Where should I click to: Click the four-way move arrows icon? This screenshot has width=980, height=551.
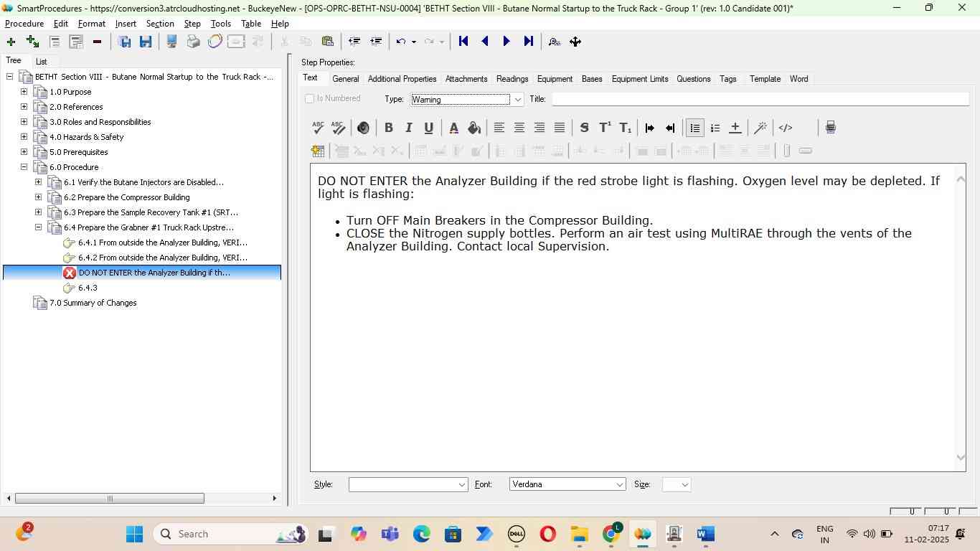pos(575,42)
